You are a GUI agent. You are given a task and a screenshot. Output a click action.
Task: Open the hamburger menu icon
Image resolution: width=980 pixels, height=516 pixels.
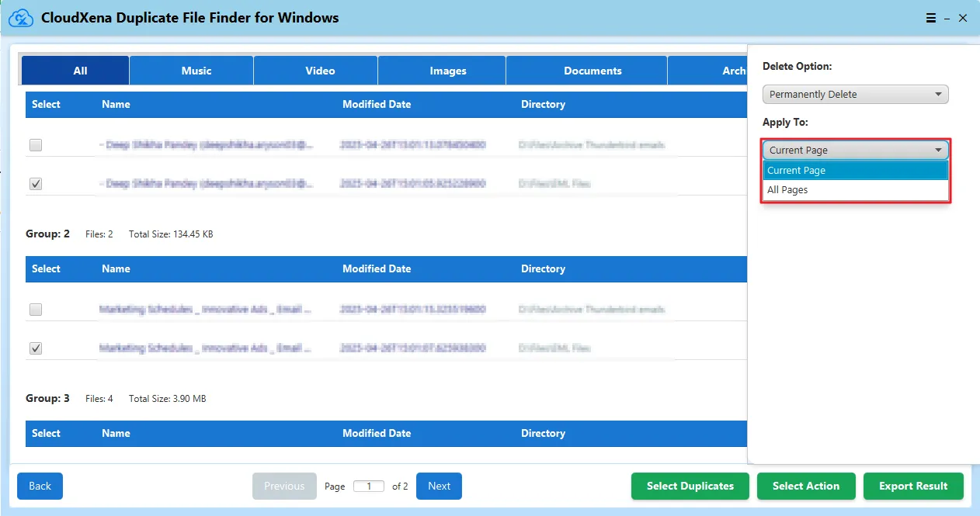coord(931,18)
